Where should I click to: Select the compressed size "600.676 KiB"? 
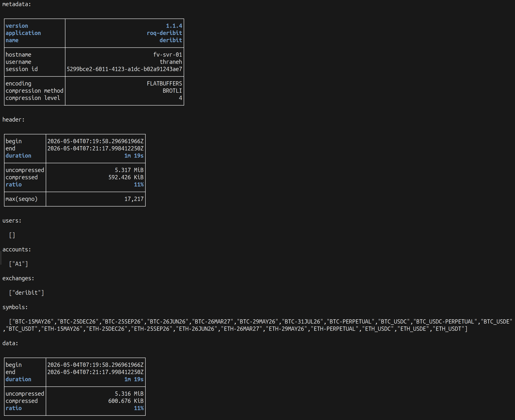[x=126, y=401]
